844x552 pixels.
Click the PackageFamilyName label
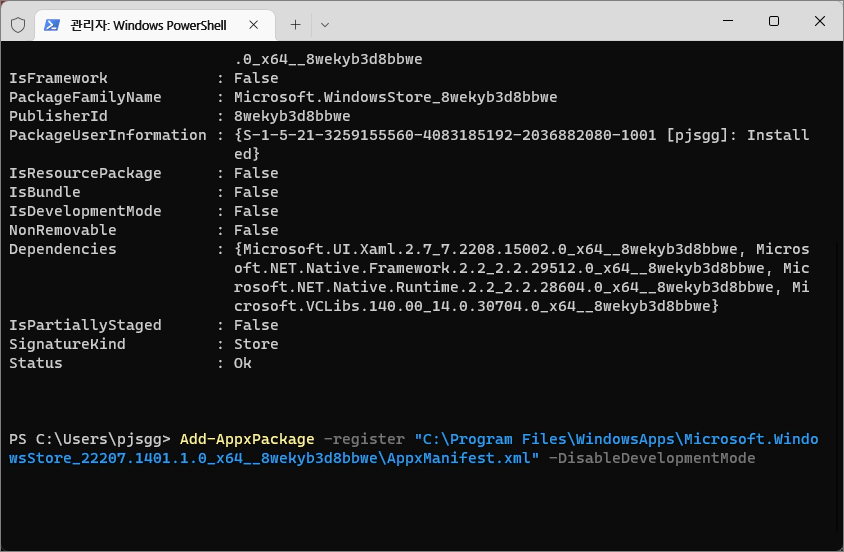click(x=85, y=97)
